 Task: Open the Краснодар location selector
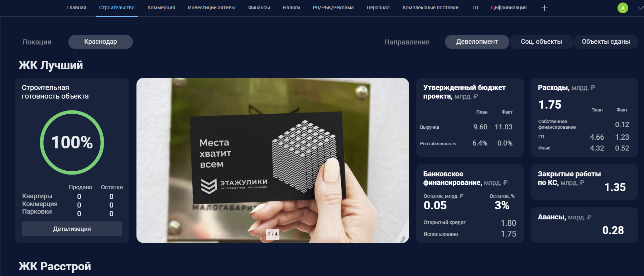pyautogui.click(x=101, y=42)
